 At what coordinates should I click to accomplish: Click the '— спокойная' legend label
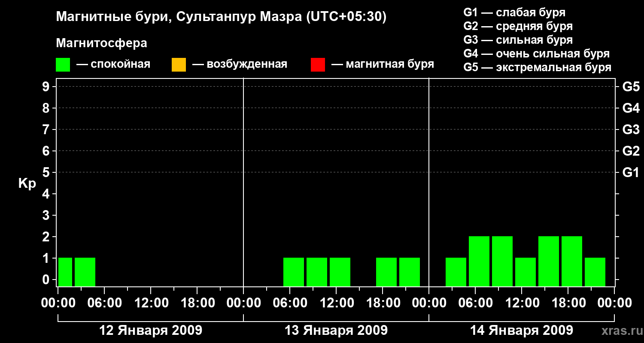tap(113, 65)
